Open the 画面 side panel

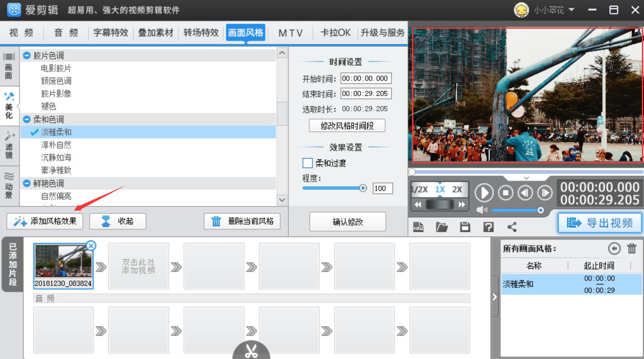9,66
